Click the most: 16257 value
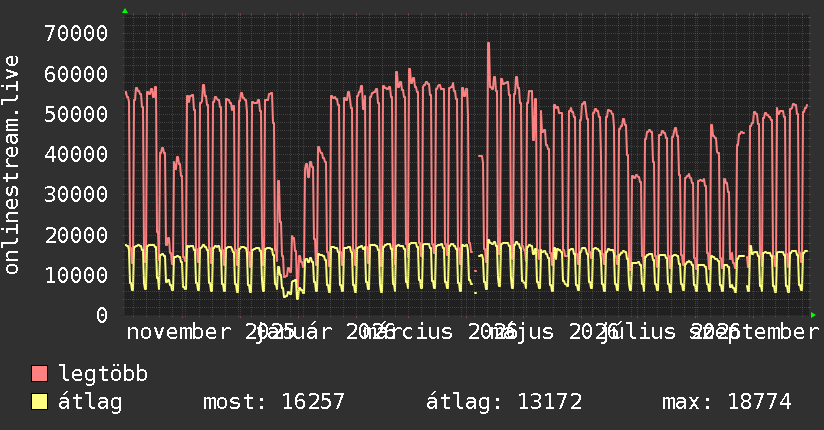824x430 pixels. click(274, 402)
